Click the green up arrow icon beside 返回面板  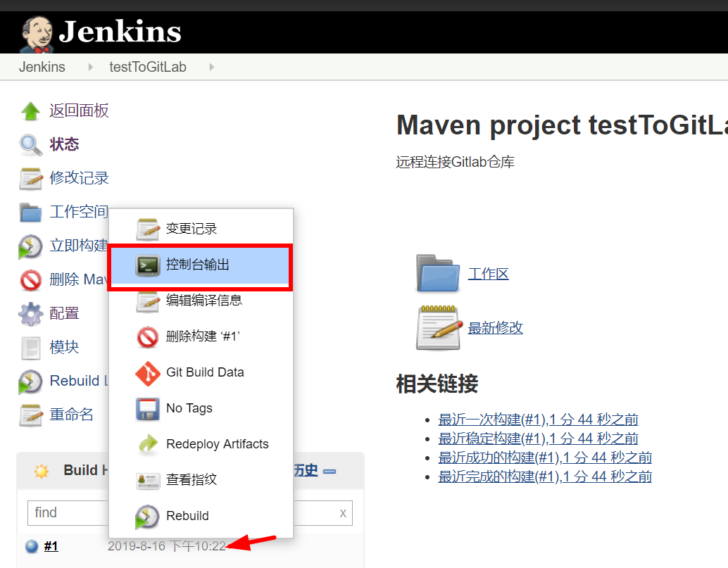pos(31,111)
